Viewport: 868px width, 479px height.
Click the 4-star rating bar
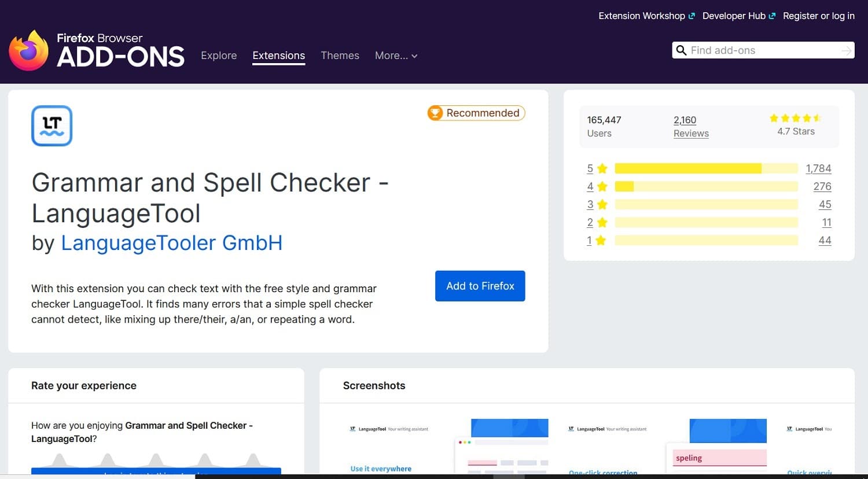coord(706,186)
